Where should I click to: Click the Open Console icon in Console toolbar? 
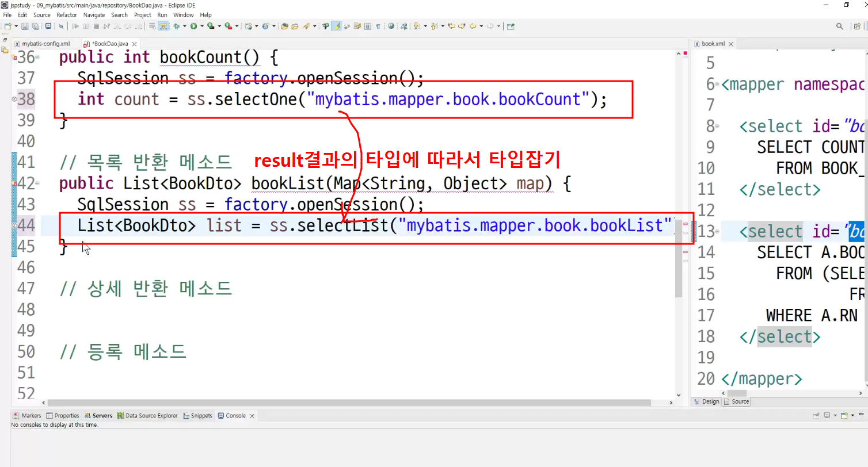tap(844, 415)
